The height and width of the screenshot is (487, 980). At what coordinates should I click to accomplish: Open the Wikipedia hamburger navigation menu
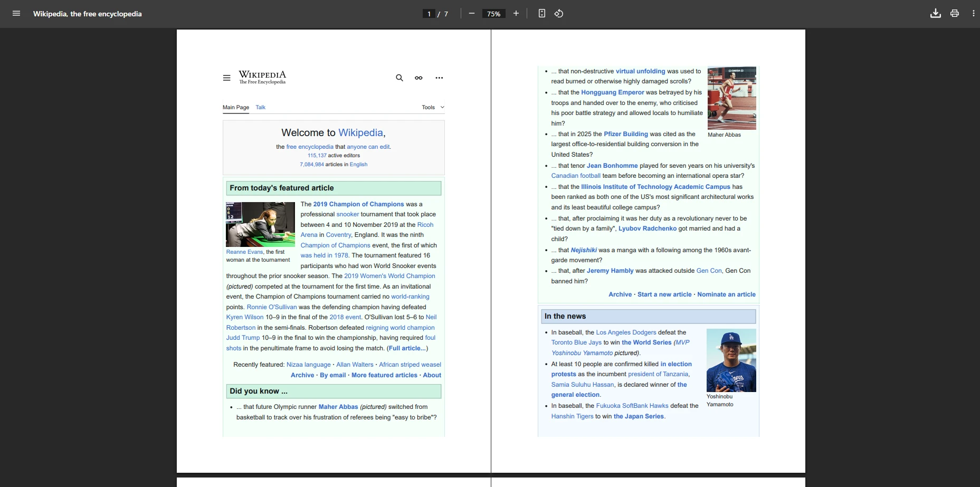(227, 78)
